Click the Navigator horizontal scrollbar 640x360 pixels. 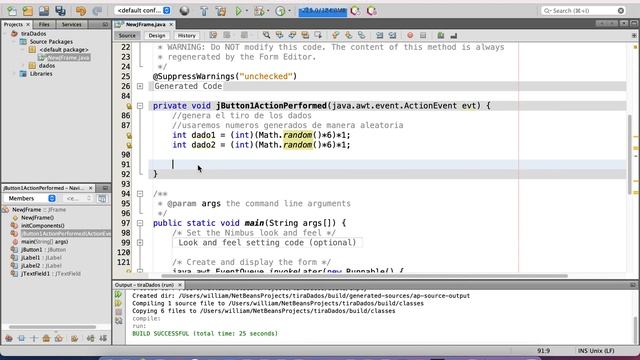[x=53, y=327]
